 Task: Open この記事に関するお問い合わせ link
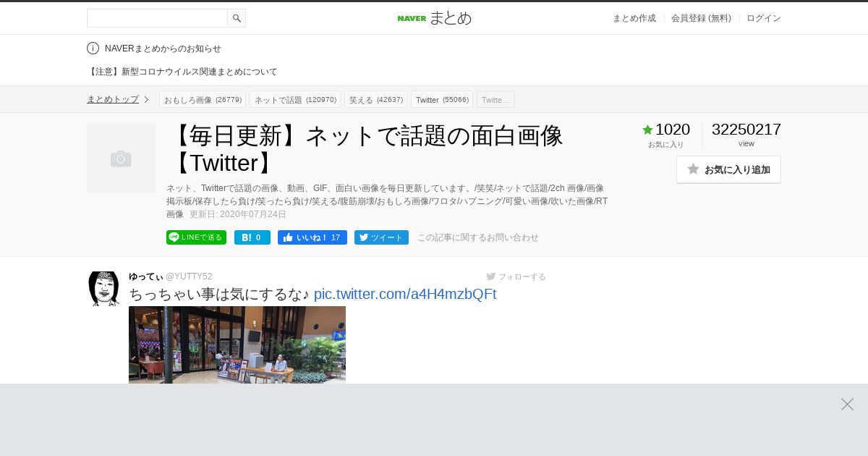478,237
